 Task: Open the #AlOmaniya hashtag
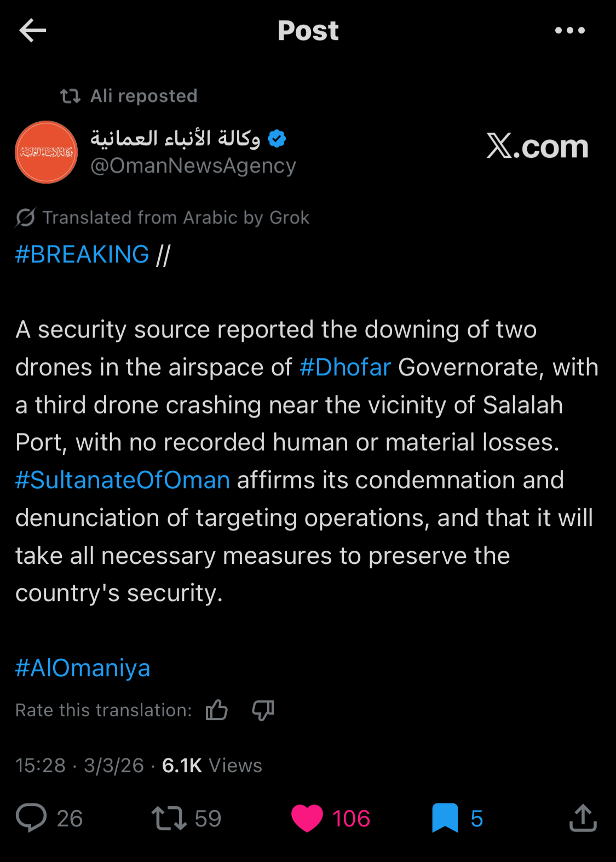tap(83, 668)
